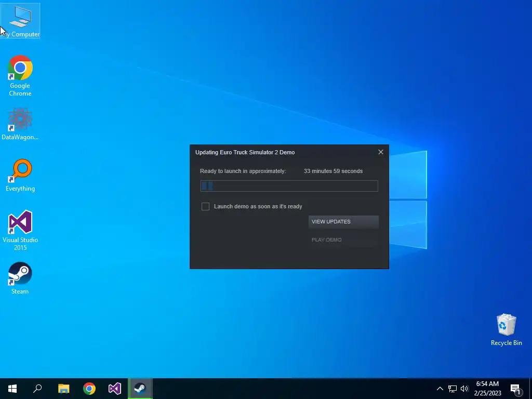The image size is (532, 399).
Task: Enable Launch demo as soon as it's ready
Action: pyautogui.click(x=205, y=206)
